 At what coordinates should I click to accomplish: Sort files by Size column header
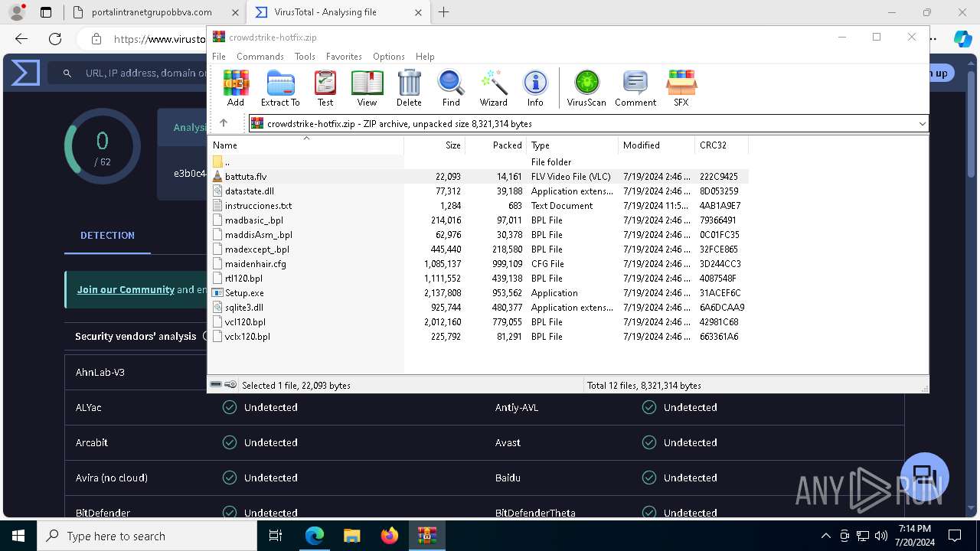point(434,145)
